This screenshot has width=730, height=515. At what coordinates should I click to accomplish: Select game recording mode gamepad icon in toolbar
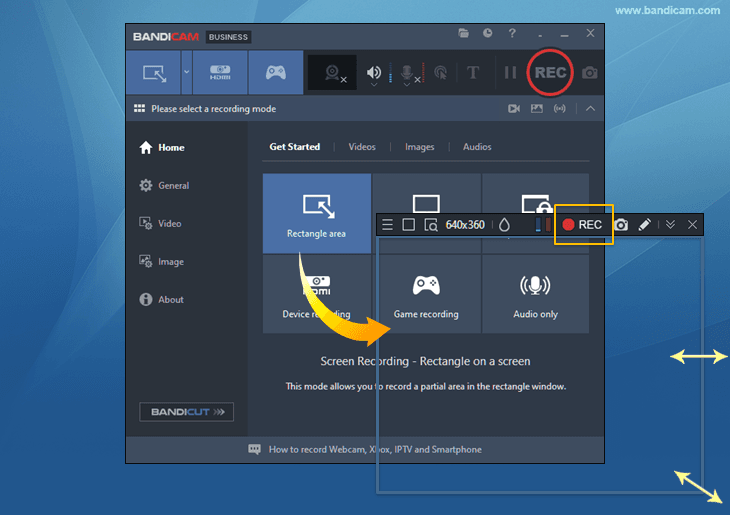click(x=275, y=73)
